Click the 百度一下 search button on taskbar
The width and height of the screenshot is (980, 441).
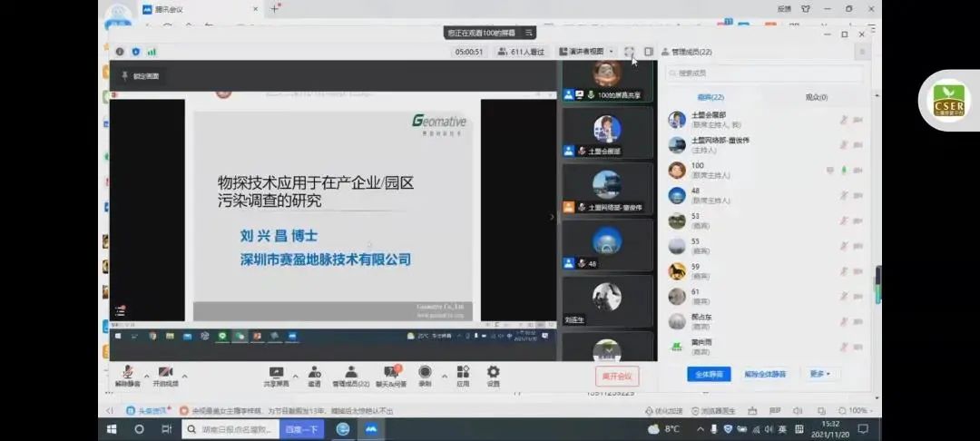[302, 429]
